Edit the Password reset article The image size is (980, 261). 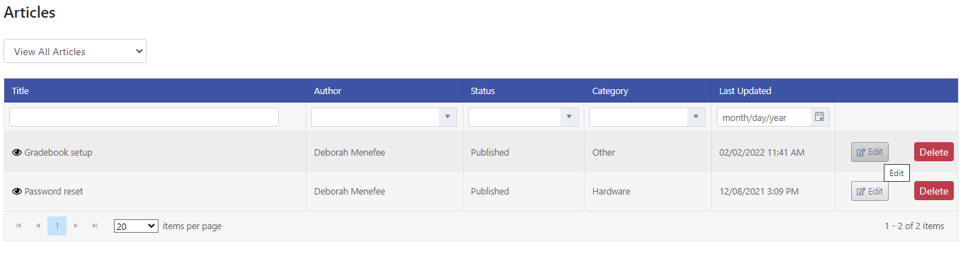870,191
